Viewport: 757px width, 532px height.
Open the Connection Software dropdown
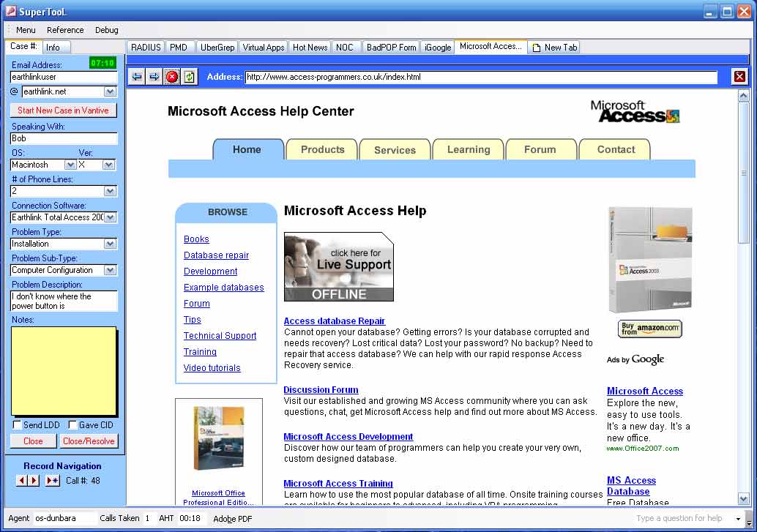110,218
